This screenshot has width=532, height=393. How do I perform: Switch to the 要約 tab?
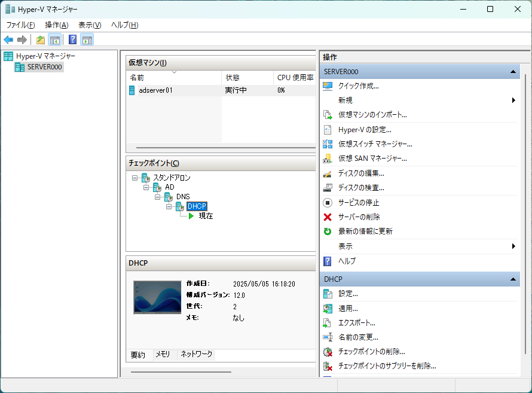point(137,355)
